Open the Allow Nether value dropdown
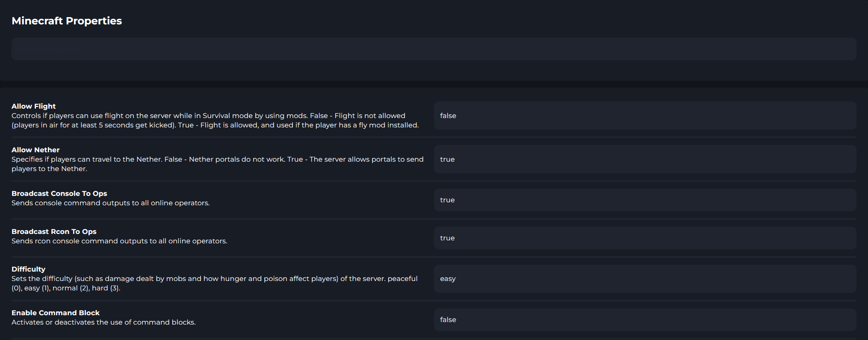The width and height of the screenshot is (868, 340). [645, 159]
